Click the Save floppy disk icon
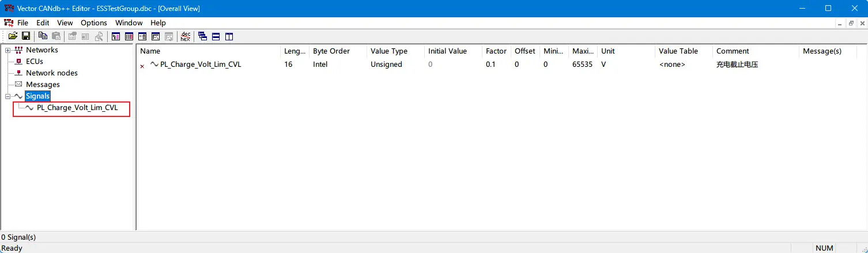 26,36
